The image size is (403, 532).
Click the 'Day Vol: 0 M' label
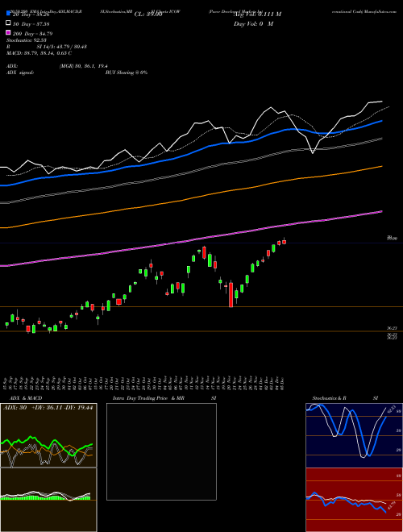pyautogui.click(x=253, y=23)
